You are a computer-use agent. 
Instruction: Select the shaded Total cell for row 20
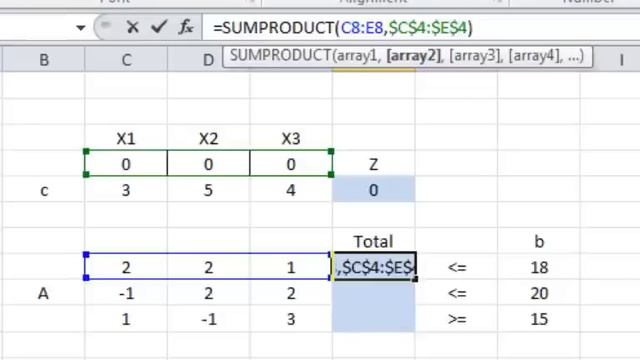pos(373,293)
